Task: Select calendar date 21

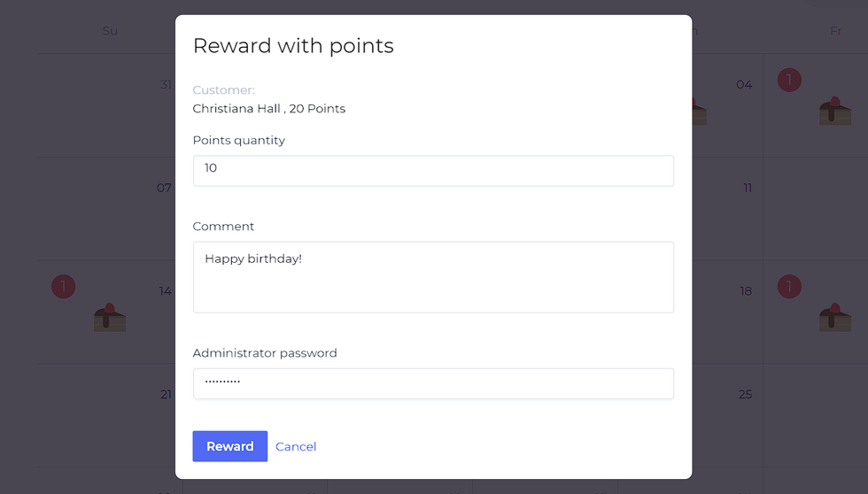Action: [167, 395]
